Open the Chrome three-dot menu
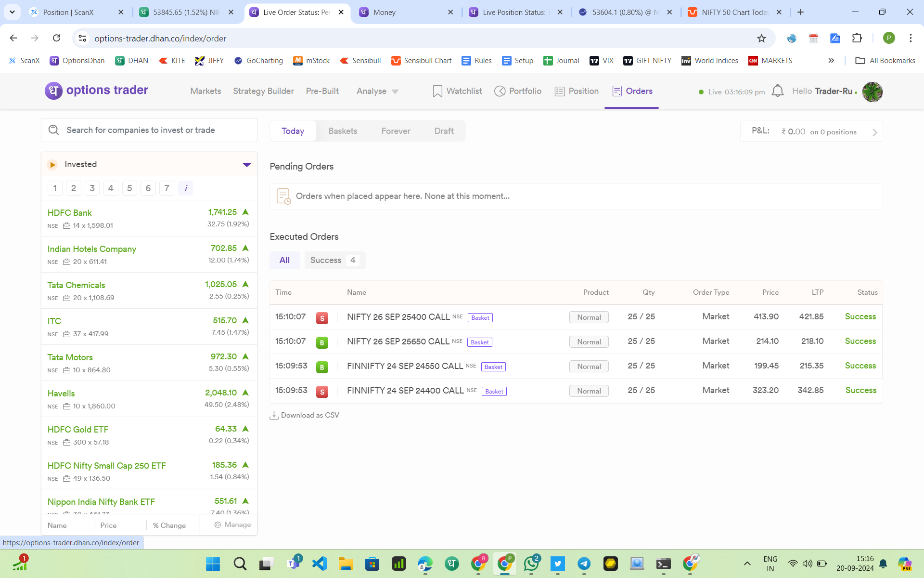 911,38
